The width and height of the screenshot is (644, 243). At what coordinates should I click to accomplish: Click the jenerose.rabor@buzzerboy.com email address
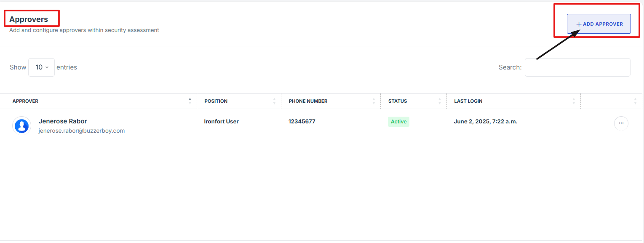pos(81,131)
